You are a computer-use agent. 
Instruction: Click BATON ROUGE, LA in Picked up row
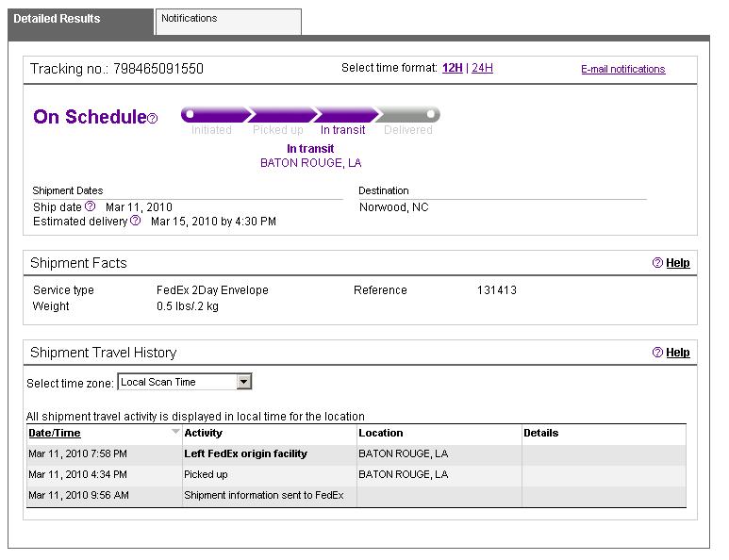[x=403, y=474]
